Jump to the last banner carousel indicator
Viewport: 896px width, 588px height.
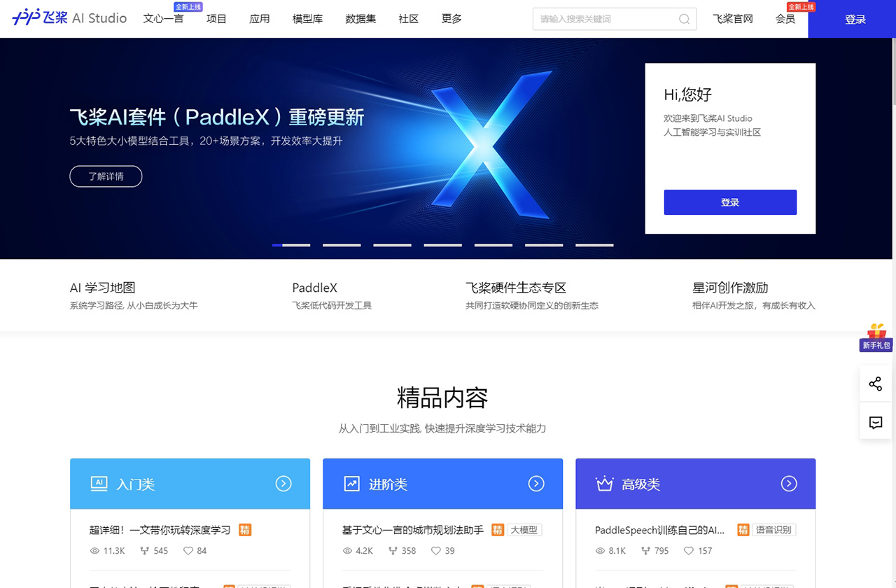pos(594,245)
